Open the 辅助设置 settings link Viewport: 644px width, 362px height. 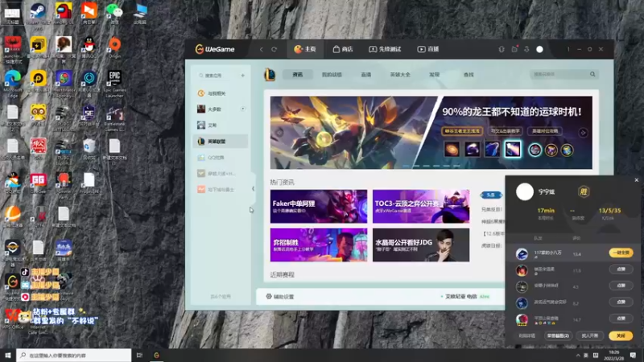(x=279, y=296)
